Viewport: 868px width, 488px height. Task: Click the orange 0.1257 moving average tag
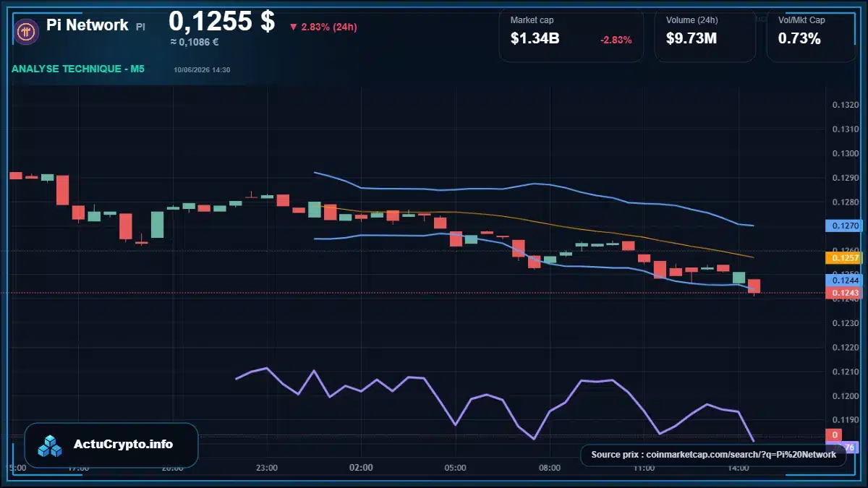pos(843,258)
